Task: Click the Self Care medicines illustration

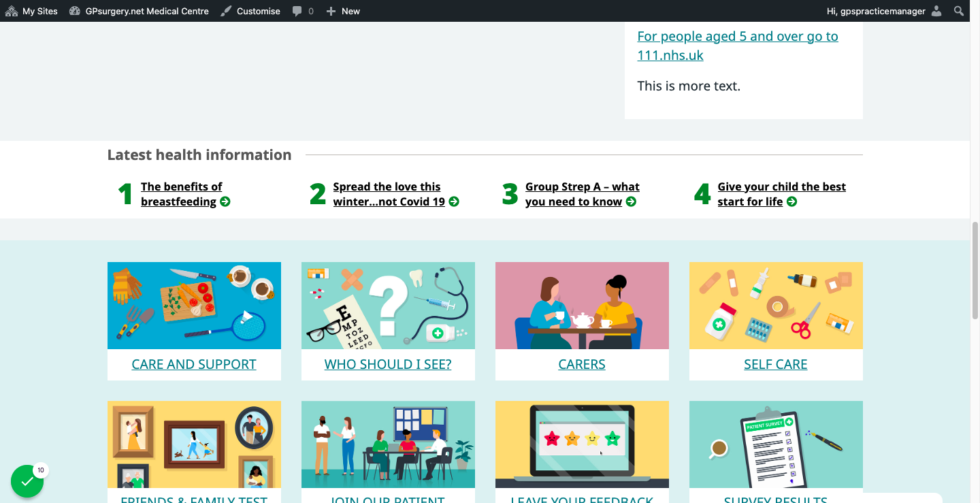Action: [776, 306]
